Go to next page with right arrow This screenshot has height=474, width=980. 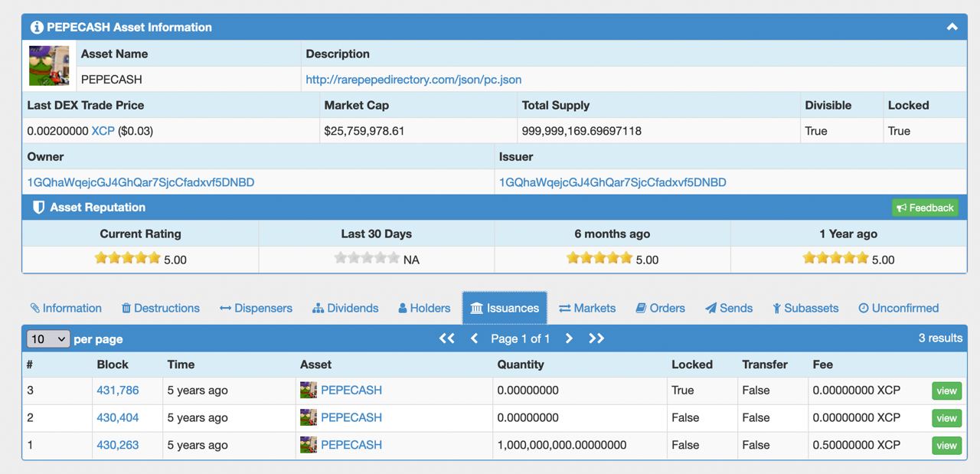[569, 338]
